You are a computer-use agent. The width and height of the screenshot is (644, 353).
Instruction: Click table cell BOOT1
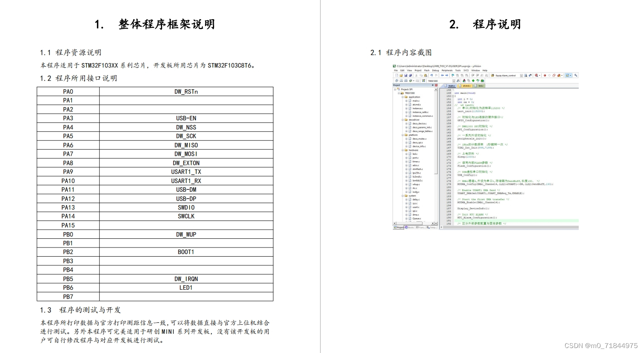click(x=186, y=252)
